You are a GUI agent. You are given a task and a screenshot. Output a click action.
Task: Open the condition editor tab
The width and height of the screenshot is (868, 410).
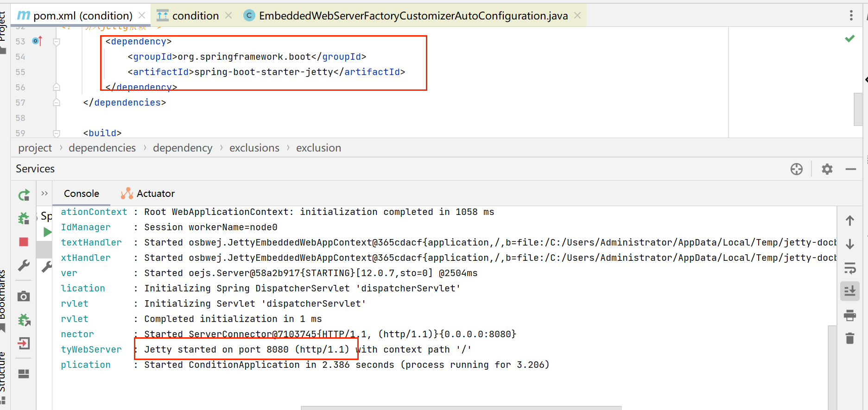tap(188, 16)
